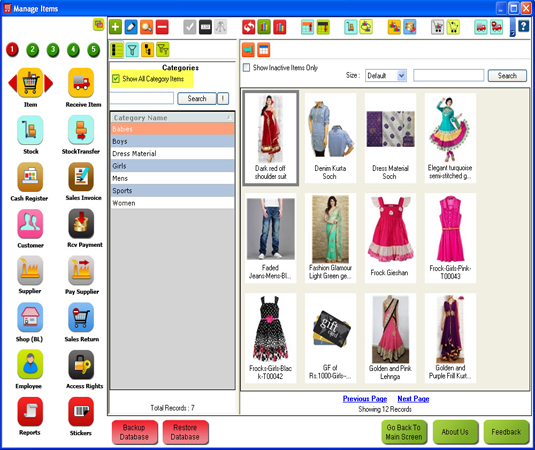Click the teal table with up-arrow icon
The image size is (535, 450).
(x=307, y=27)
